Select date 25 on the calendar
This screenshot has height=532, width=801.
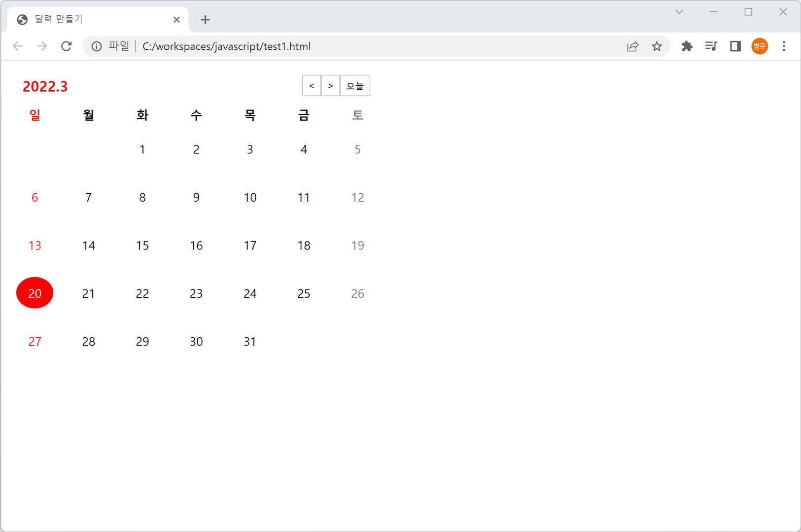[x=304, y=294]
